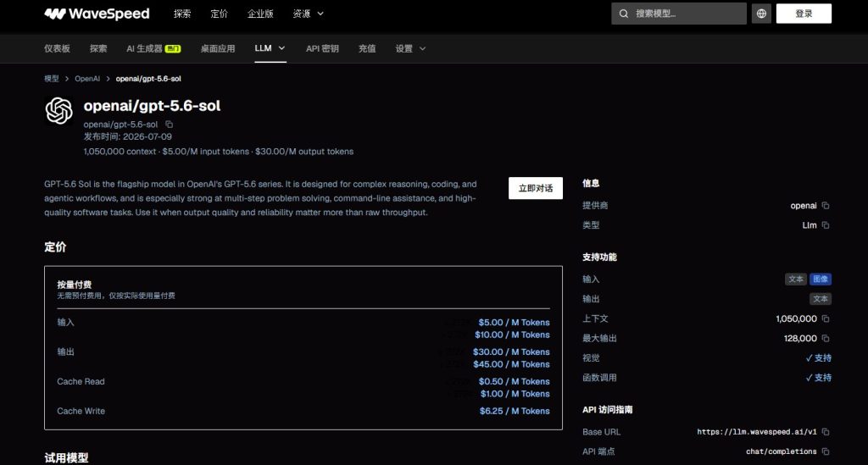The width and height of the screenshot is (868, 465).
Task: Click the https://llm.wavespeed.ai/v1 URL text
Action: (757, 432)
